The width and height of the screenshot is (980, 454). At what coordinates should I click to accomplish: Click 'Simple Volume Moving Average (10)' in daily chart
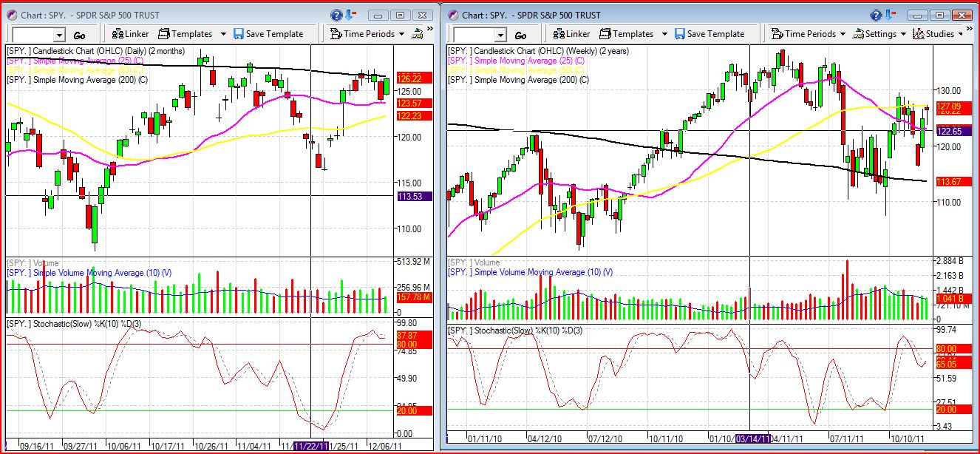pyautogui.click(x=89, y=273)
